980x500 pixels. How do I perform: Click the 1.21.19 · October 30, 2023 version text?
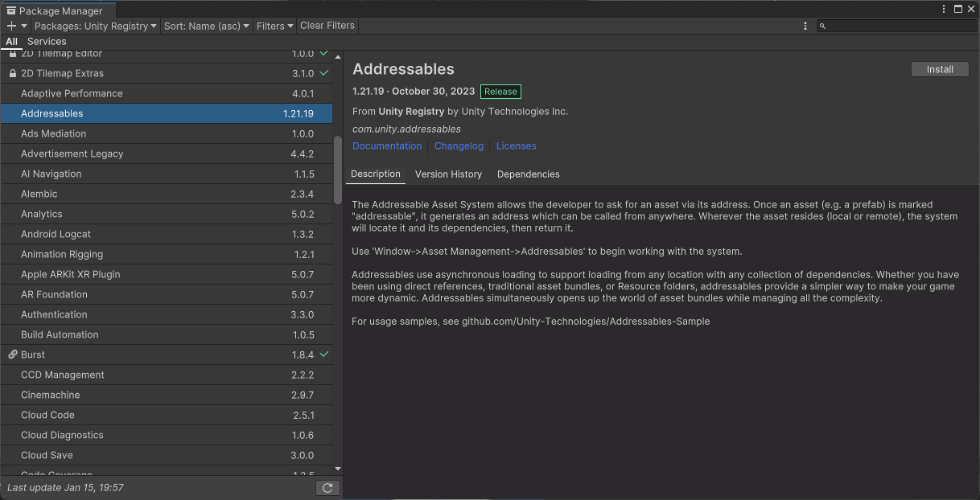414,92
